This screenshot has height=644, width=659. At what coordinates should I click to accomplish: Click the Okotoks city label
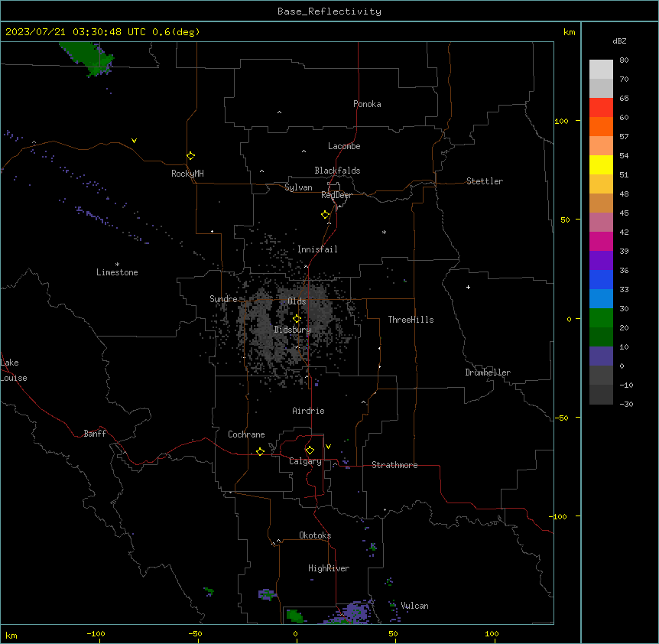[x=315, y=535]
